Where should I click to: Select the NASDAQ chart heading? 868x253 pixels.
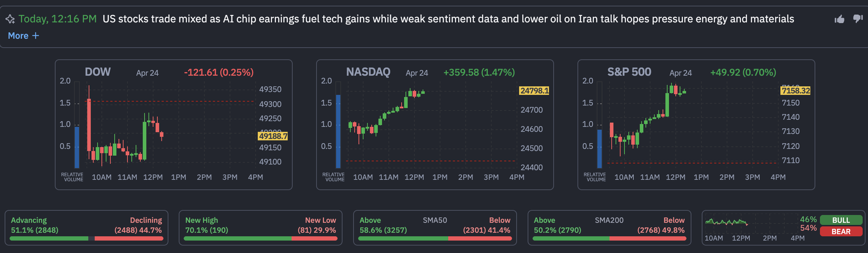[368, 71]
